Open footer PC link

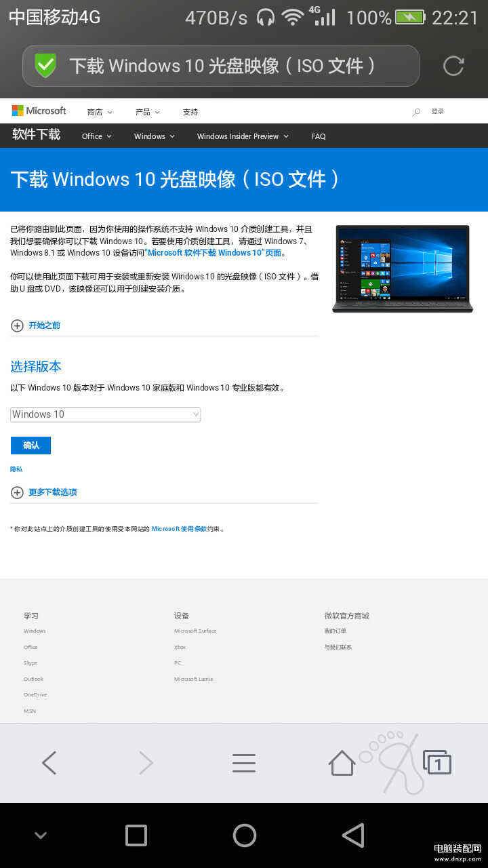(x=178, y=663)
